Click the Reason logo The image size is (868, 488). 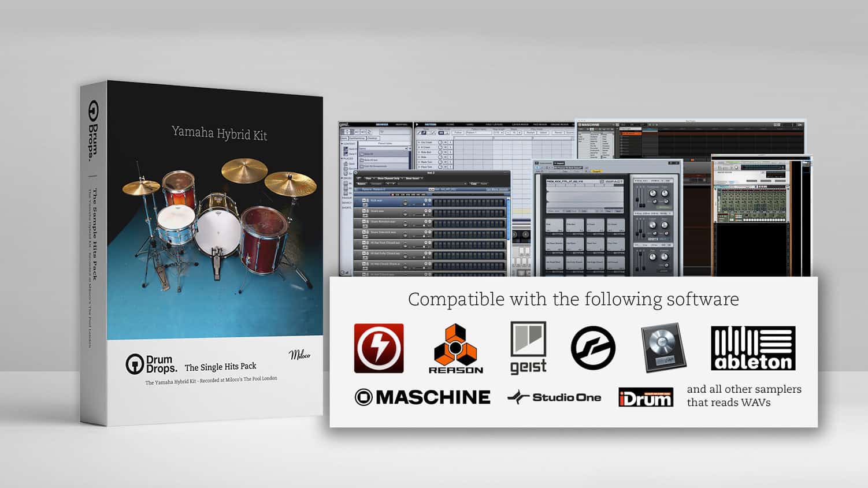(x=456, y=349)
